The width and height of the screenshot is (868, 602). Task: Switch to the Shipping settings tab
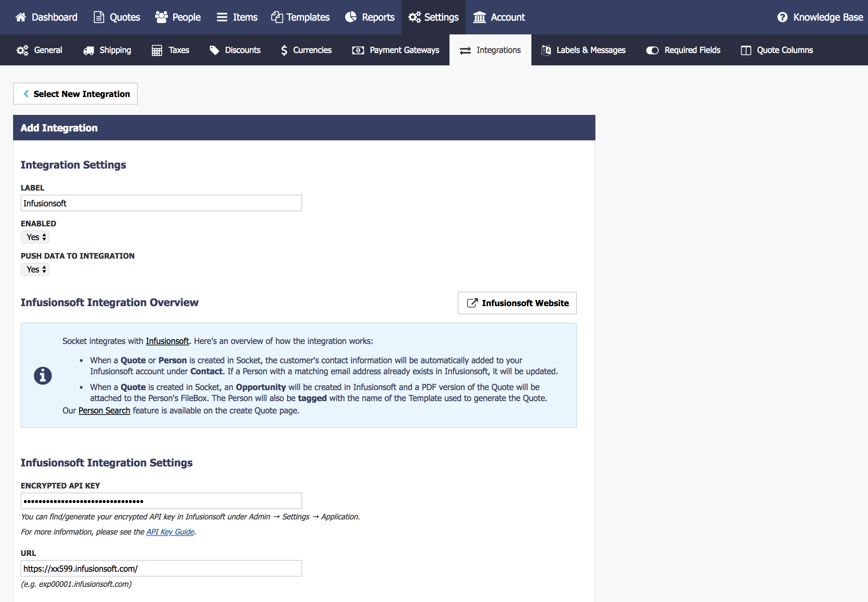tap(107, 50)
